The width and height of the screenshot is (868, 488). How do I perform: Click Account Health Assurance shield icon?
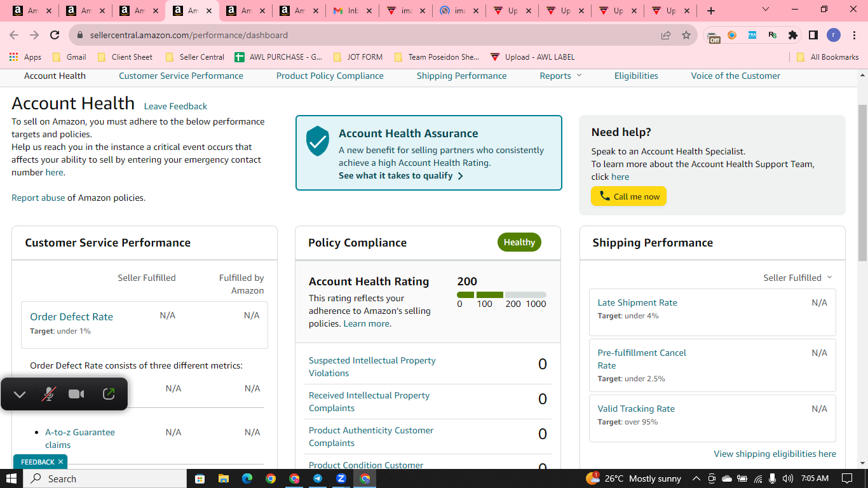(x=317, y=141)
